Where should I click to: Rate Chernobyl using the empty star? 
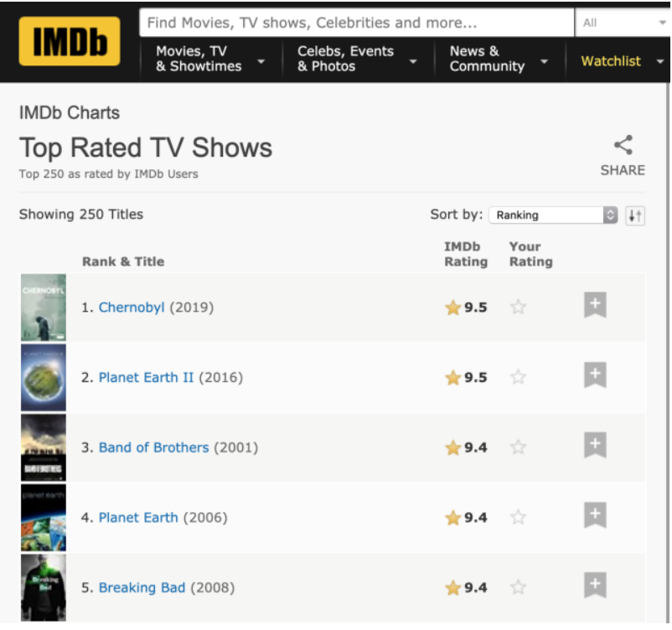click(518, 307)
